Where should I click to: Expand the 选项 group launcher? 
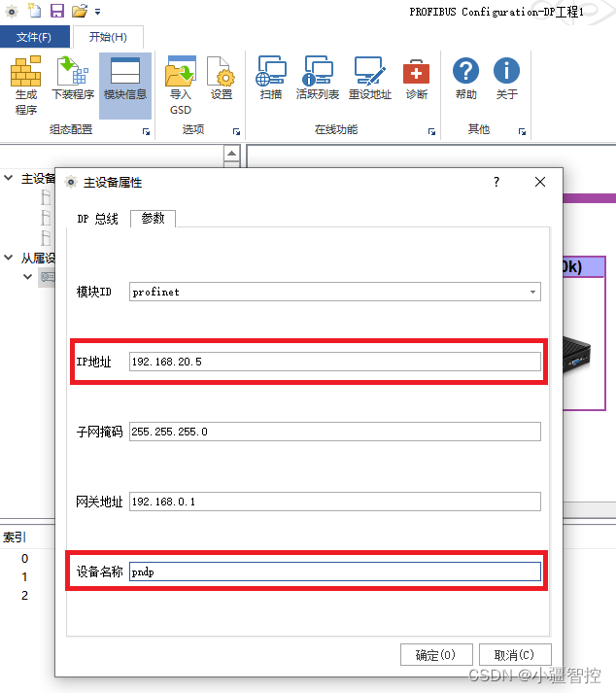[236, 132]
